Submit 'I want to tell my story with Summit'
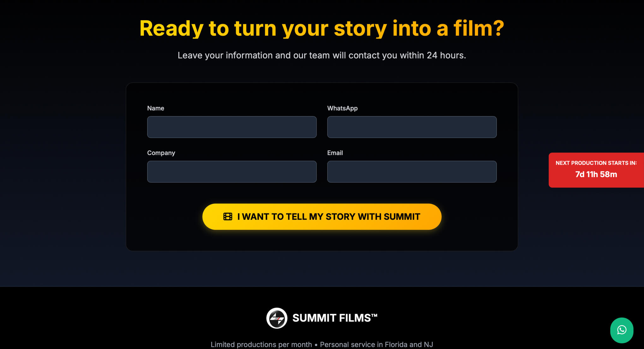This screenshot has height=349, width=644. [322, 216]
